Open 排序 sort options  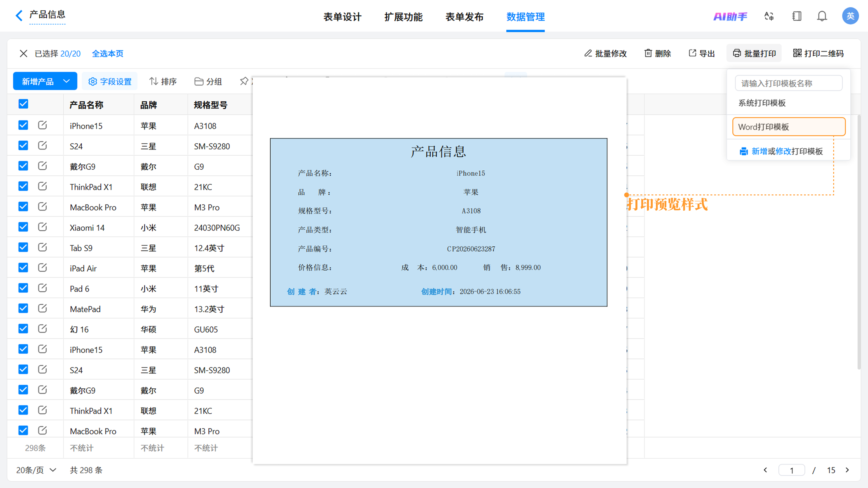coord(163,81)
